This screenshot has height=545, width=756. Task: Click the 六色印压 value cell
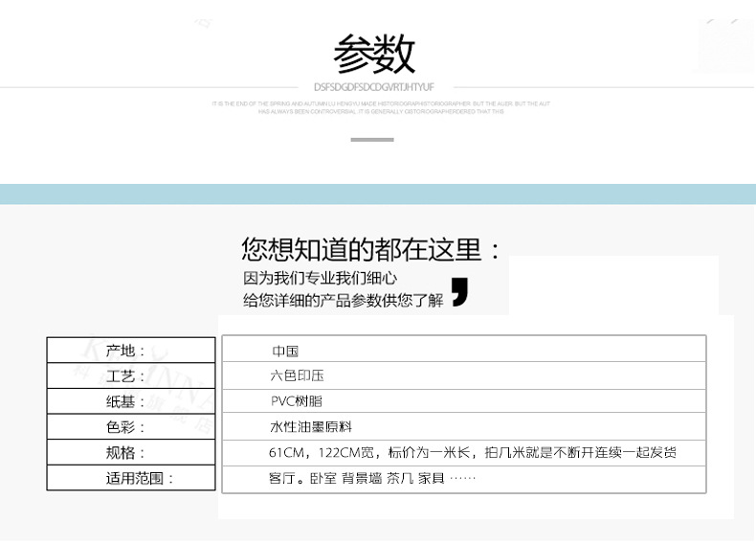tap(464, 375)
